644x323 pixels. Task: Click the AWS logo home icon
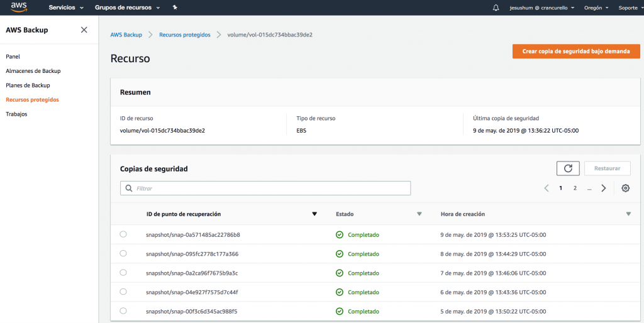click(18, 8)
